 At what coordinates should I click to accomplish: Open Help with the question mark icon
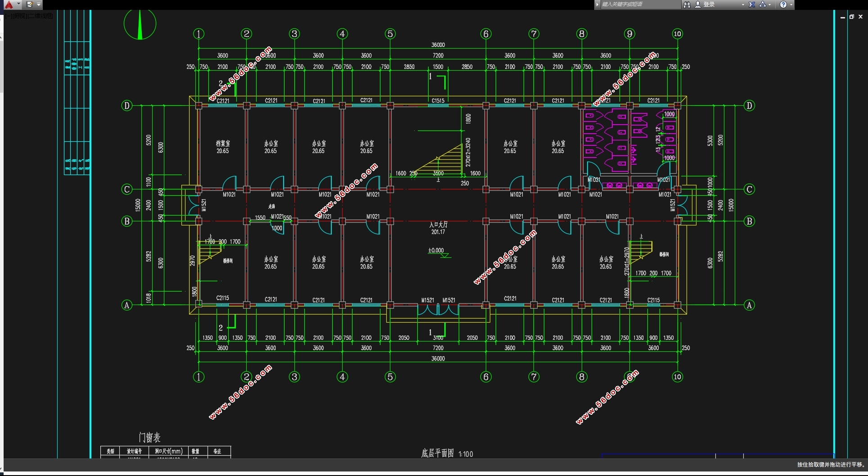[783, 4]
